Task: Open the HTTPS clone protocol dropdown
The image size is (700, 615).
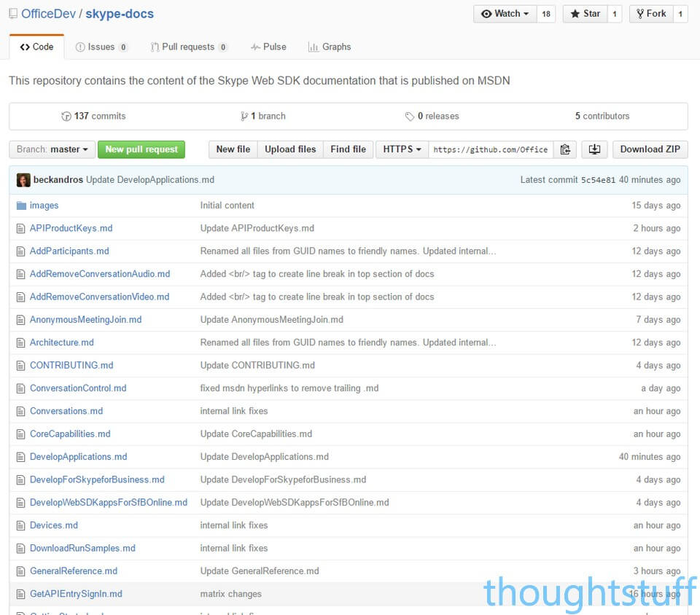Action: point(402,149)
